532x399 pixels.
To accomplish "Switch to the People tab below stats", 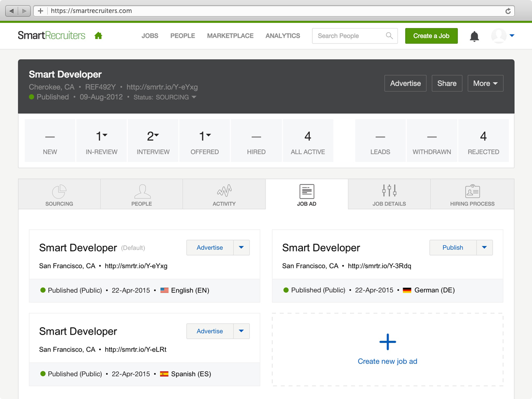I will [142, 194].
